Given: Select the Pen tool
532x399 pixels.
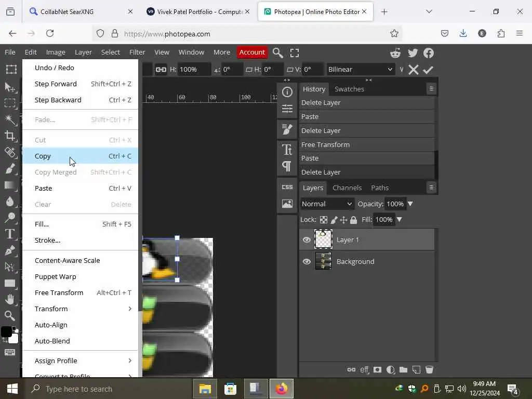Looking at the screenshot, I should pyautogui.click(x=10, y=250).
